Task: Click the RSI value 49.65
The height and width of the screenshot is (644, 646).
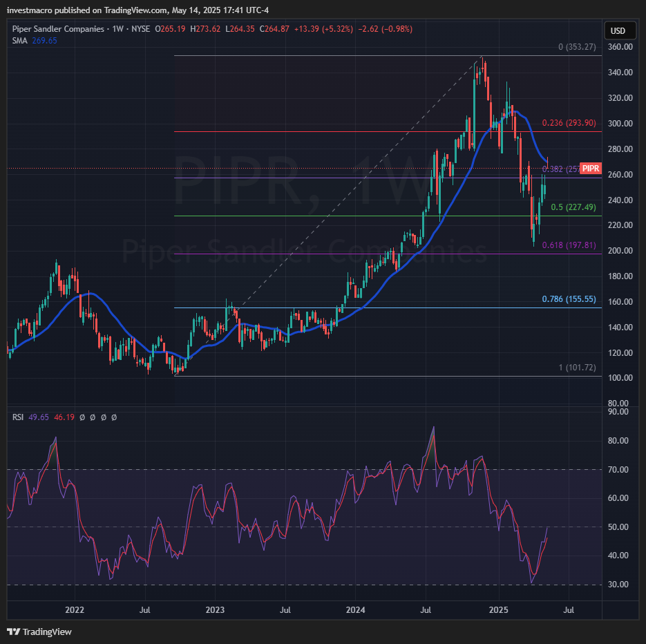Action: [x=39, y=417]
